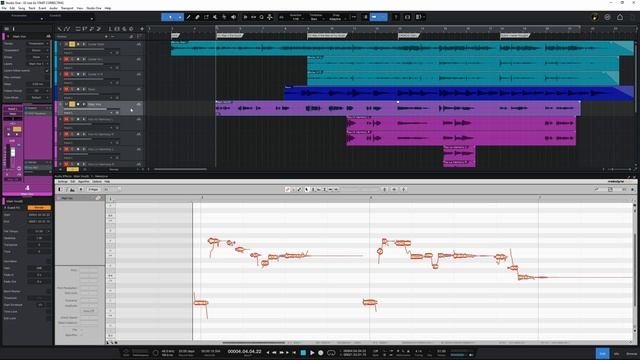Image resolution: width=640 pixels, height=360 pixels.
Task: Select the Main Vox purple audio event
Action: [398, 108]
